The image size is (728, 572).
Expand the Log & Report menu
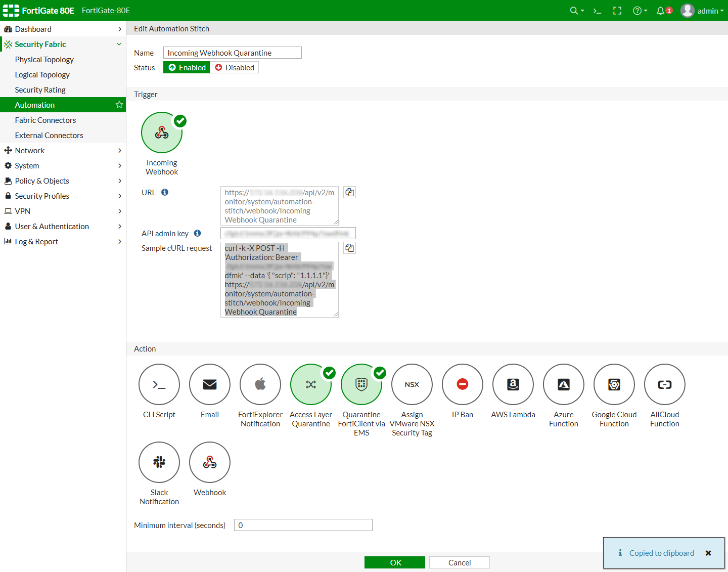click(x=63, y=241)
